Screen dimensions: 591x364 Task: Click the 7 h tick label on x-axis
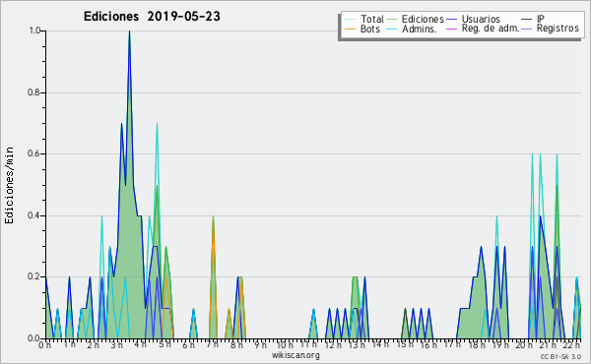point(212,344)
